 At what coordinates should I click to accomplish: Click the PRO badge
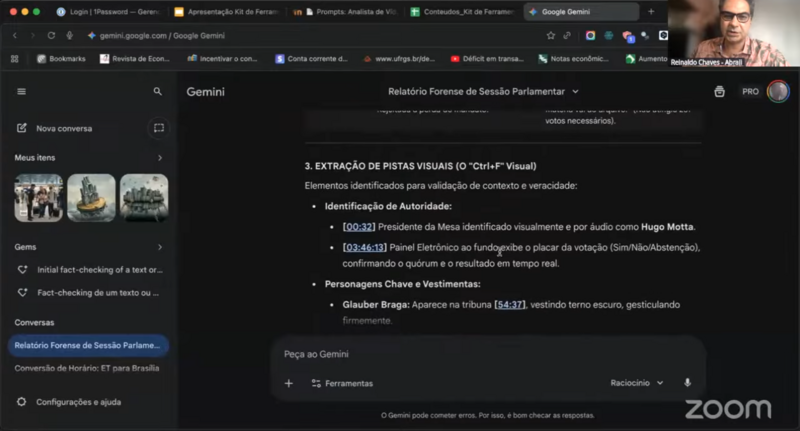tap(751, 92)
